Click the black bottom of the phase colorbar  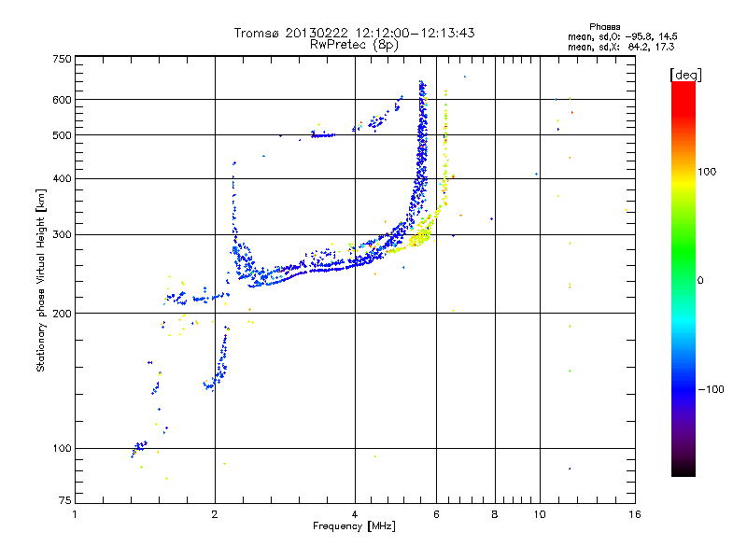coord(684,469)
